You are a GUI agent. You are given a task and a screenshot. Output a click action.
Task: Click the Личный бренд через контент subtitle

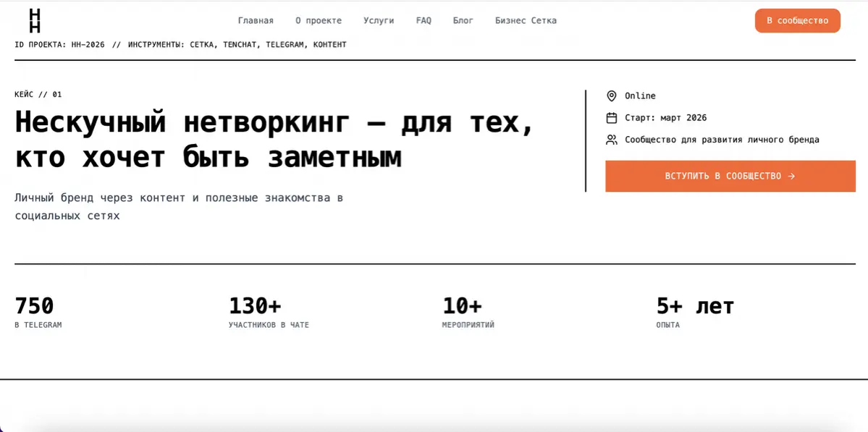[180, 206]
